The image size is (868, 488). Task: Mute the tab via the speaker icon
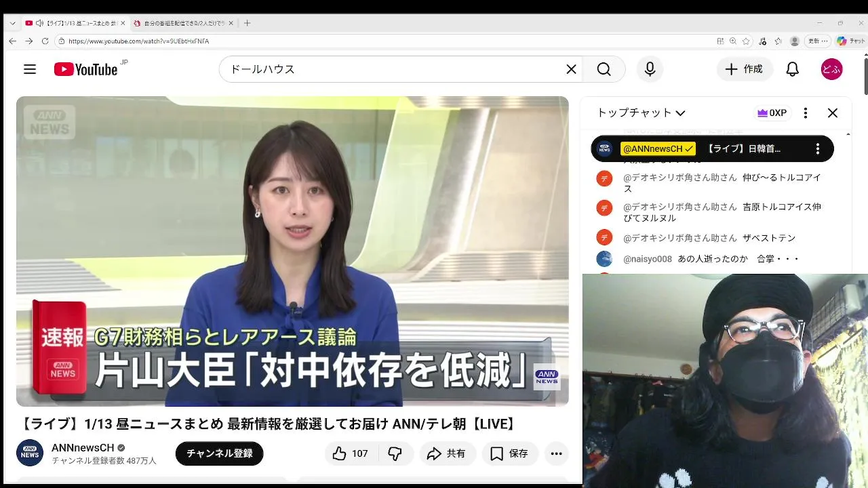(x=39, y=23)
